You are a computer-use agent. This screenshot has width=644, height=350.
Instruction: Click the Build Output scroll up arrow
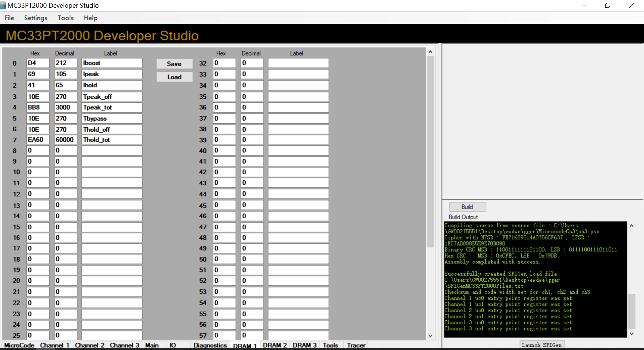[x=632, y=226]
